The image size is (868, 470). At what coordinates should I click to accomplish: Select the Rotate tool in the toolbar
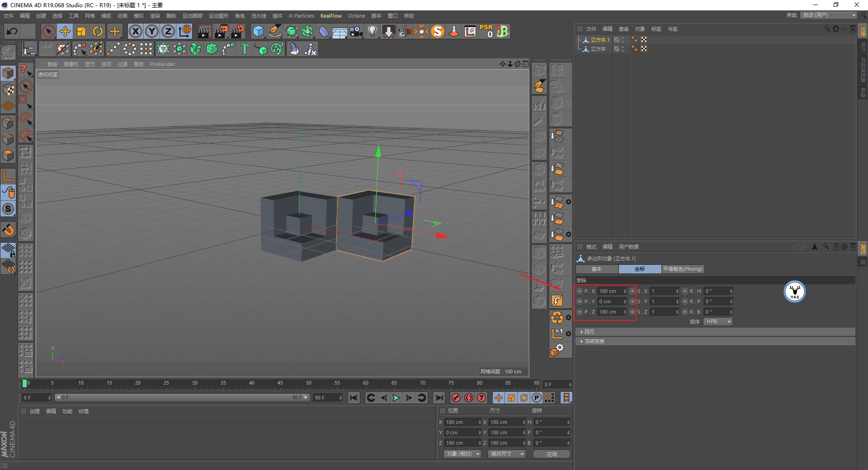(98, 31)
